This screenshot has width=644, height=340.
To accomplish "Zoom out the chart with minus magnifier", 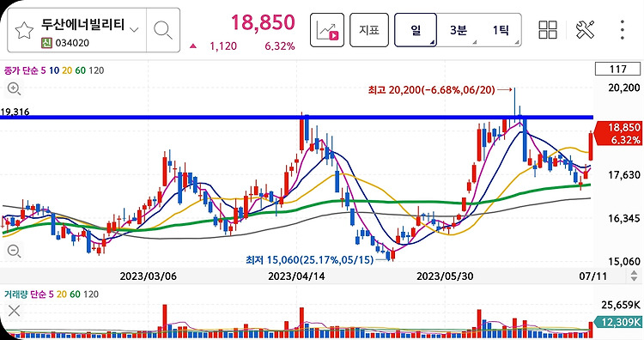I will [15, 251].
